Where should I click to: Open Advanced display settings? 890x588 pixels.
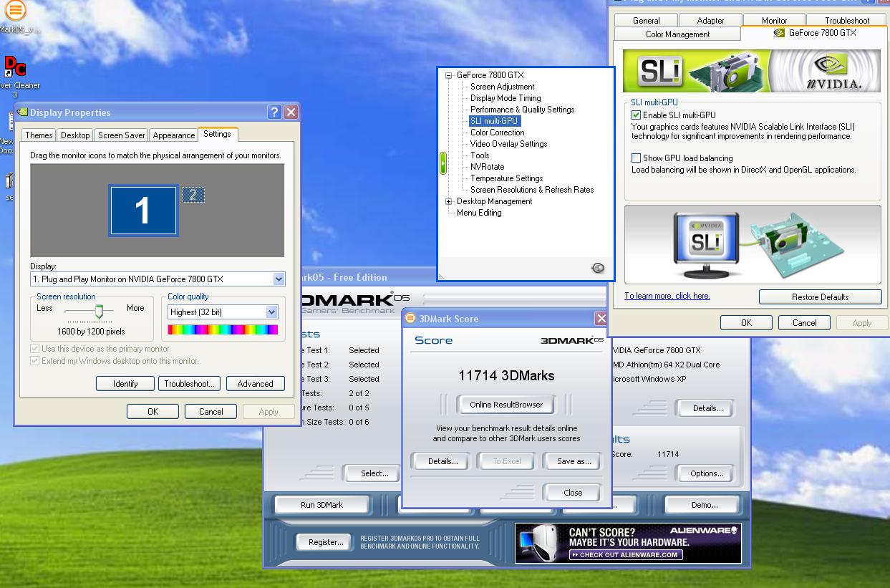pyautogui.click(x=255, y=384)
